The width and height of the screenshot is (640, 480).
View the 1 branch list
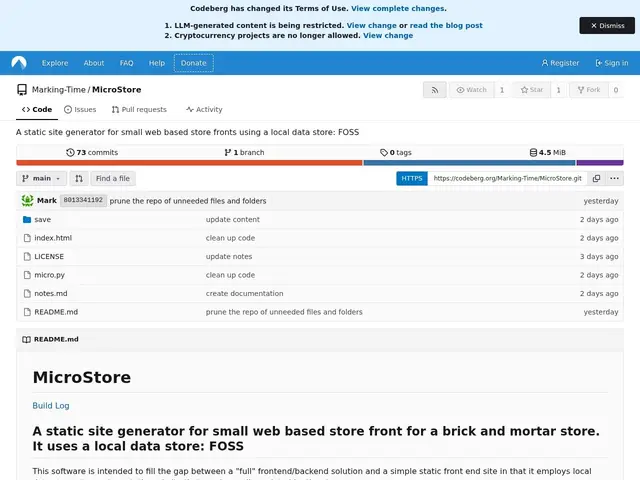click(244, 153)
